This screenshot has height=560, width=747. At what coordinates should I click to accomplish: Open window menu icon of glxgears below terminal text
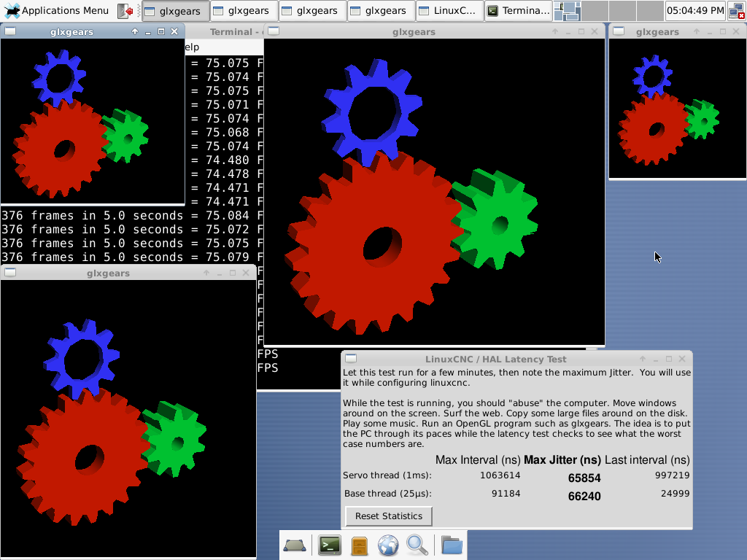point(10,273)
